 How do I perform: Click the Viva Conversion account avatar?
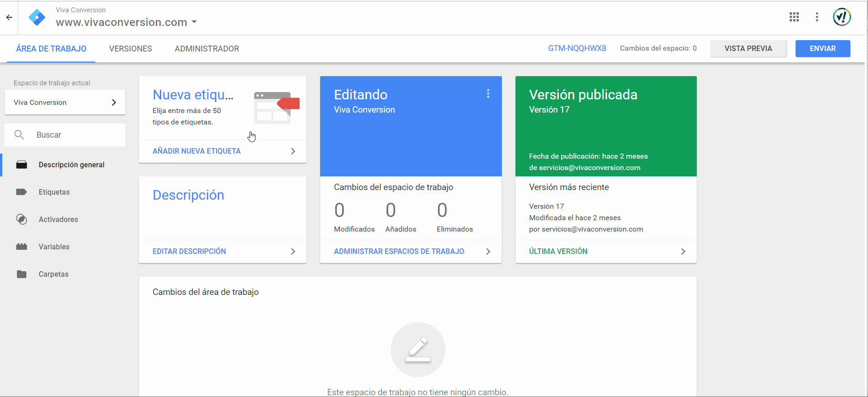842,17
